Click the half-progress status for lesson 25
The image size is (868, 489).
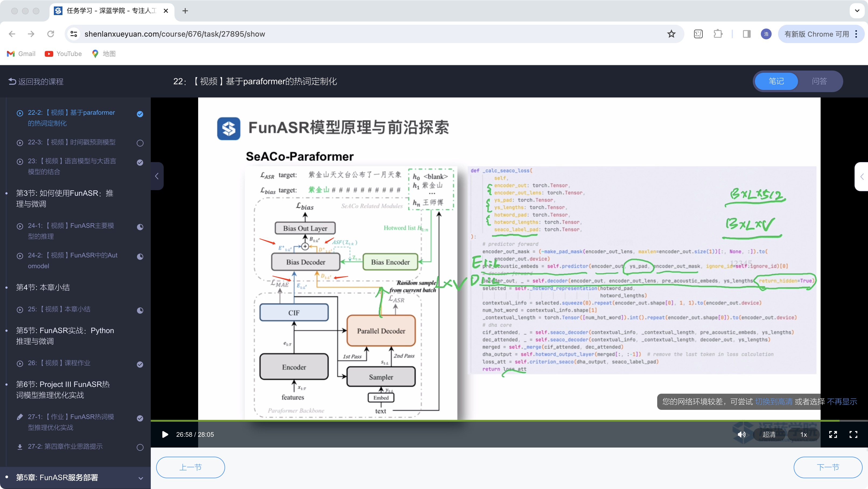click(x=140, y=310)
